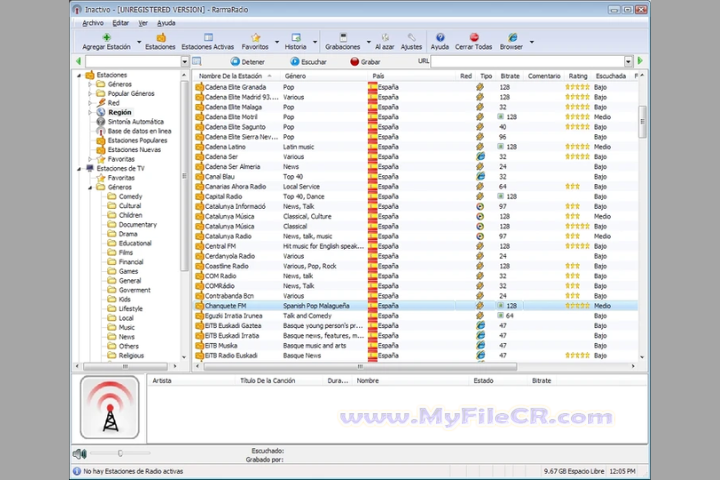This screenshot has height=480, width=720.
Task: Select Cadena Latino station row
Action: tap(416, 147)
